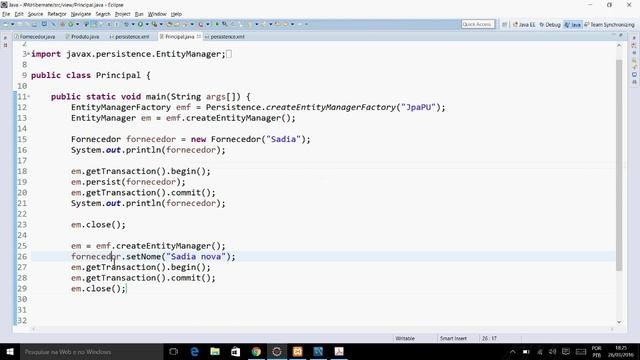Open Task View from the taskbar
This screenshot has height=360, width=640.
point(173,351)
